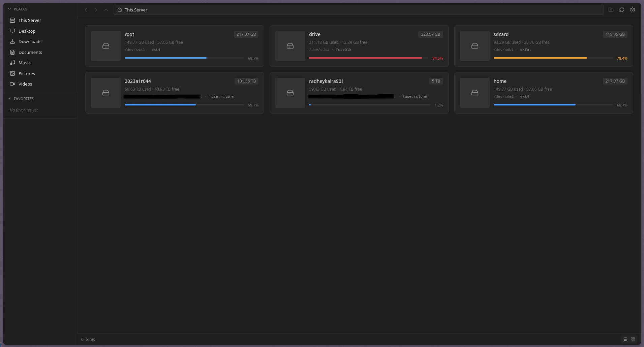Click the sdcard disk icon

(x=475, y=46)
